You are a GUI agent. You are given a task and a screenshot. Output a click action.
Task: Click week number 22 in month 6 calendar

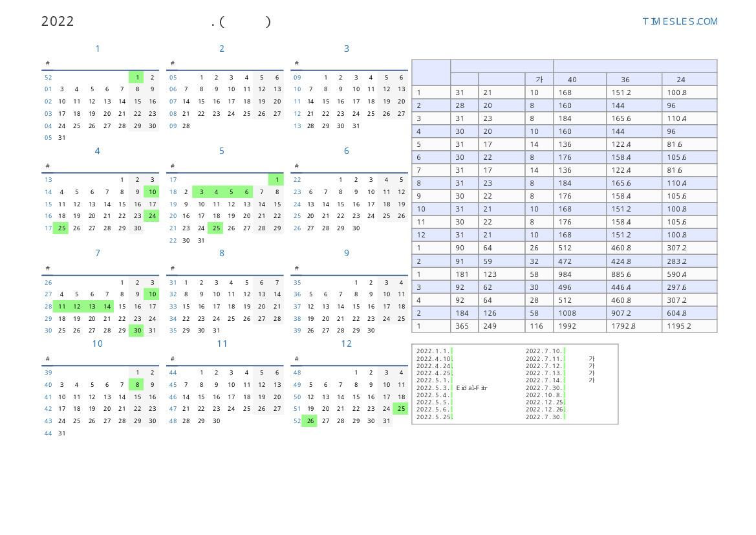coord(297,179)
